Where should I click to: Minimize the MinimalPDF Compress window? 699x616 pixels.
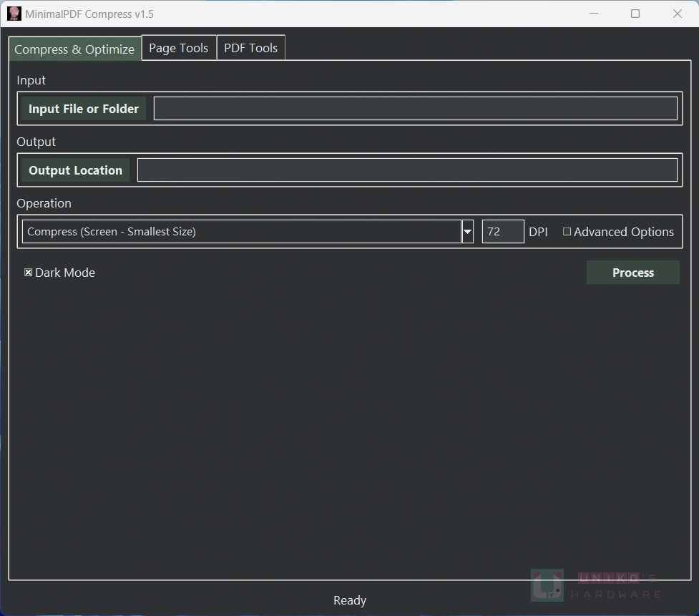tap(594, 14)
